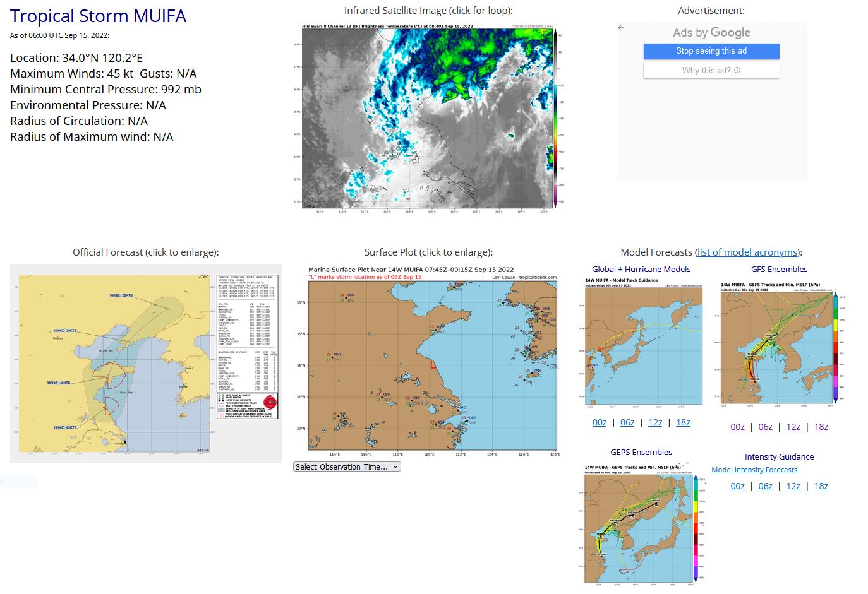
Task: Select 00z under Global + Hurricane Models
Action: click(x=599, y=423)
